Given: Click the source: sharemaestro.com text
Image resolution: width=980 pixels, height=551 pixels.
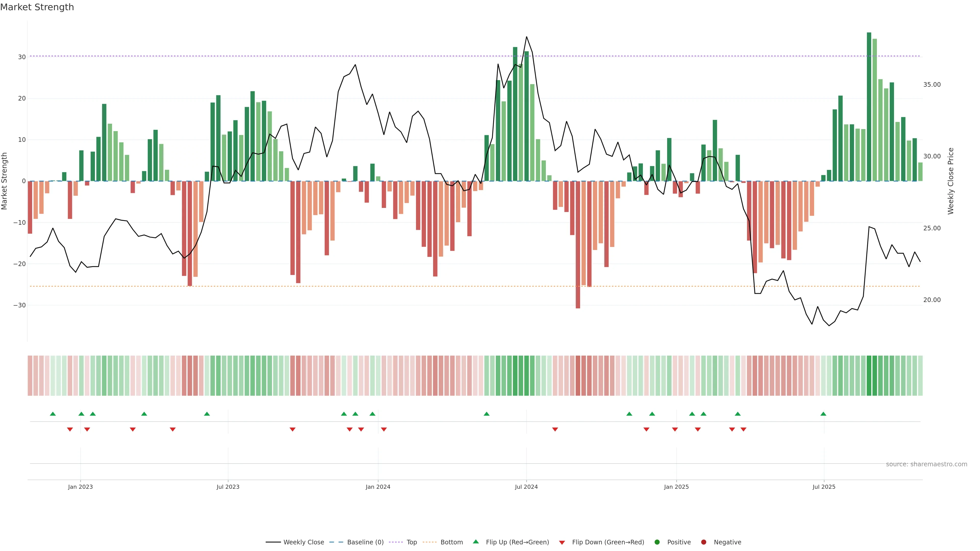Looking at the screenshot, I should click(926, 464).
